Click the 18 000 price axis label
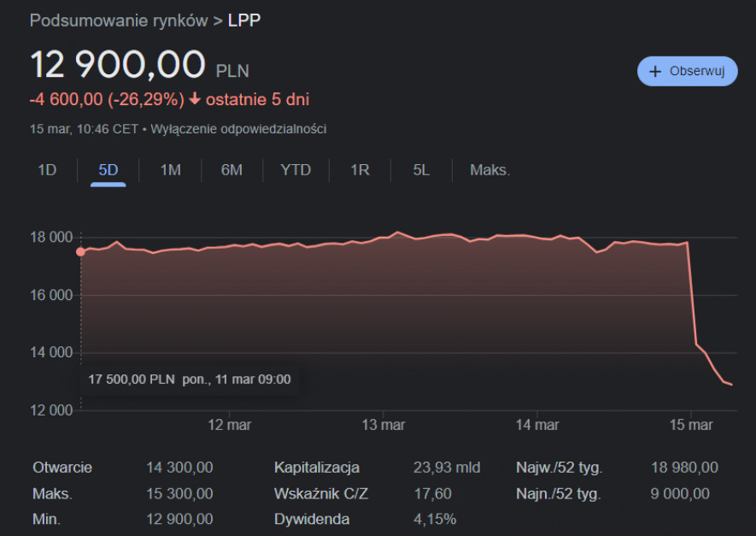Image resolution: width=756 pixels, height=536 pixels. point(51,237)
